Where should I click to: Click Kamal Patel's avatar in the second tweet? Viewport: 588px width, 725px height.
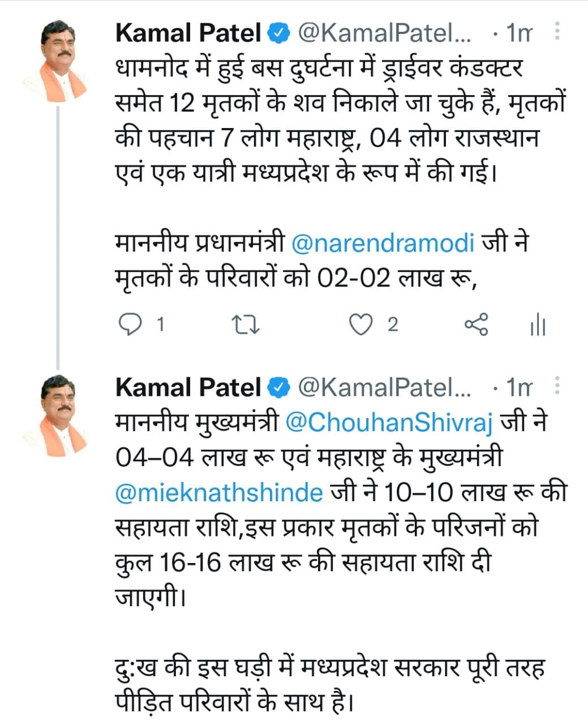[55, 415]
